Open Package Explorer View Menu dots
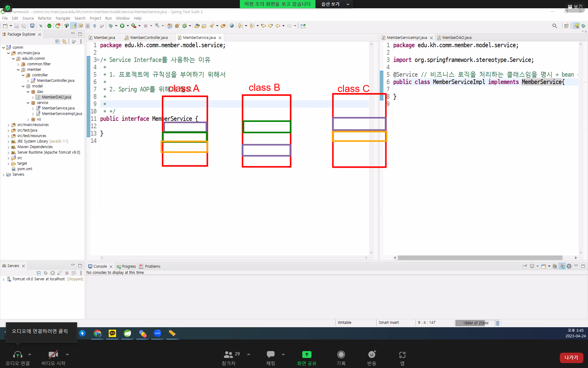 click(81, 41)
